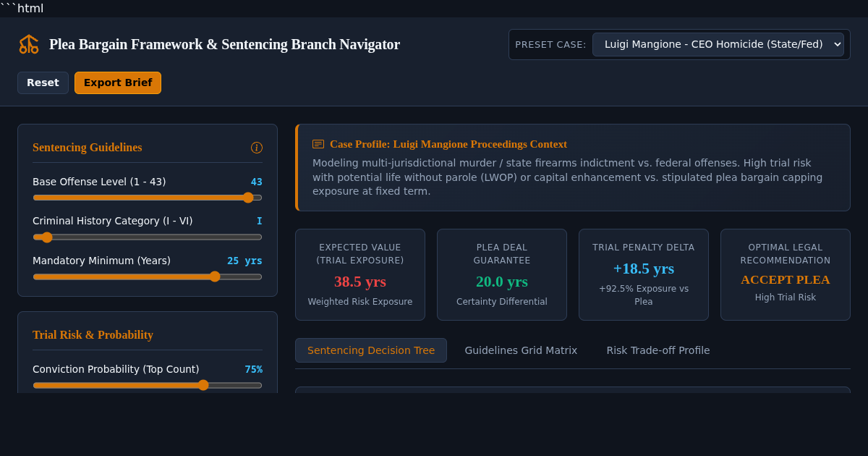
Task: Adjust the Conviction Probability slider
Action: point(148,385)
